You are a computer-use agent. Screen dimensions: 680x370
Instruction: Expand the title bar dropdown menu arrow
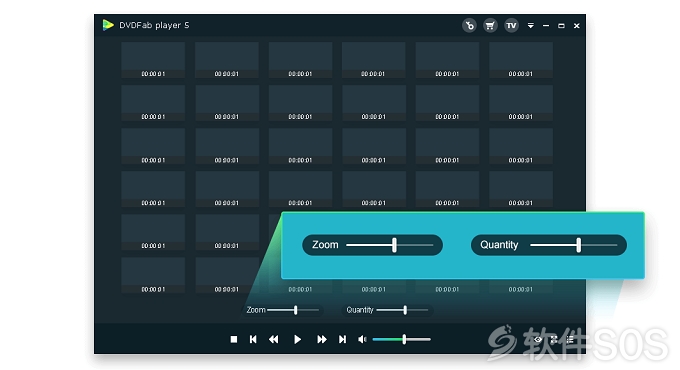click(530, 26)
